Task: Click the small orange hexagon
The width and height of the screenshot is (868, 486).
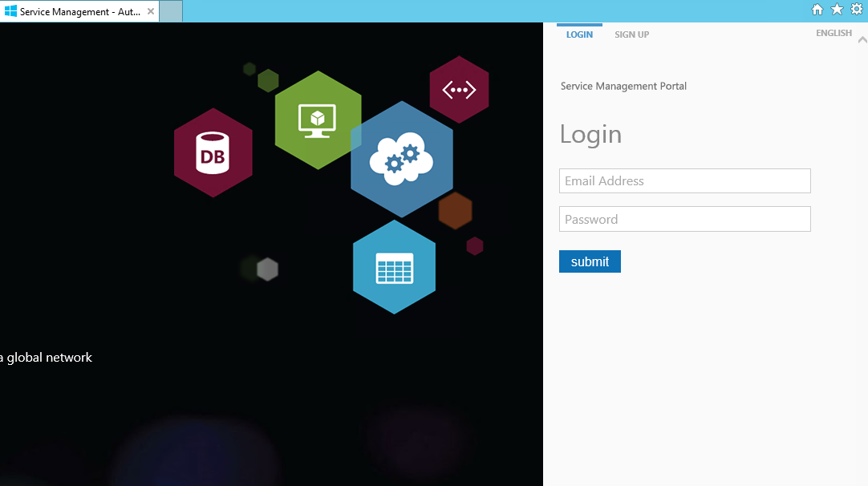Action: pos(455,211)
